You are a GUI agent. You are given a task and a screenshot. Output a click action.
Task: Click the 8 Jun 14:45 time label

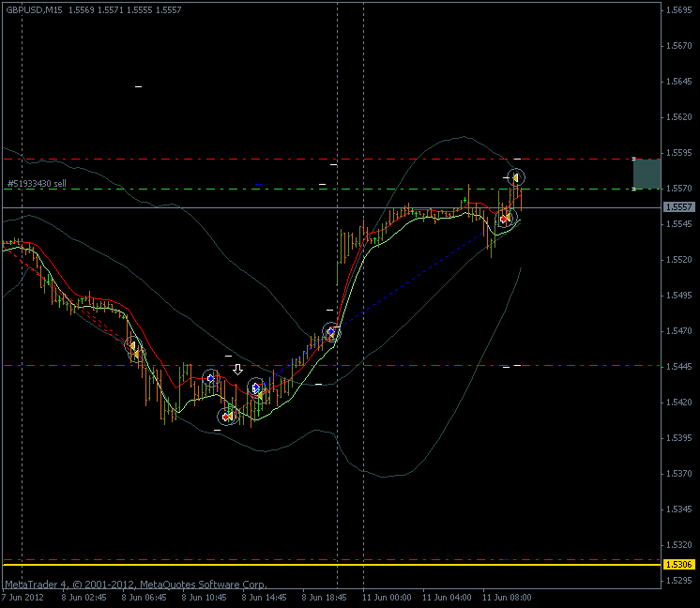pos(265,598)
